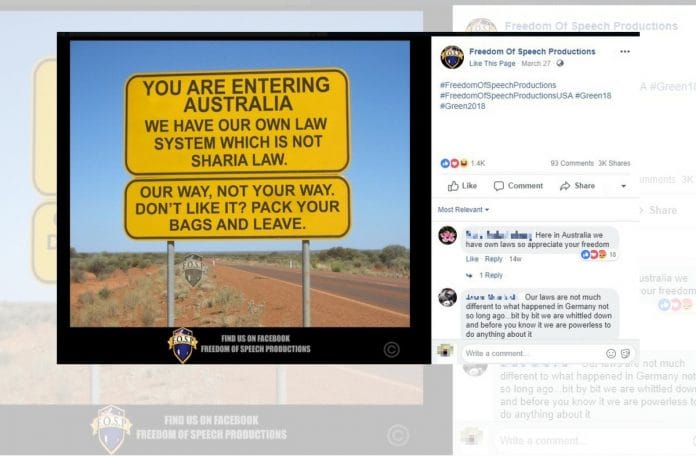Click Freedom Of Speech Productions page avatar

tap(452, 57)
